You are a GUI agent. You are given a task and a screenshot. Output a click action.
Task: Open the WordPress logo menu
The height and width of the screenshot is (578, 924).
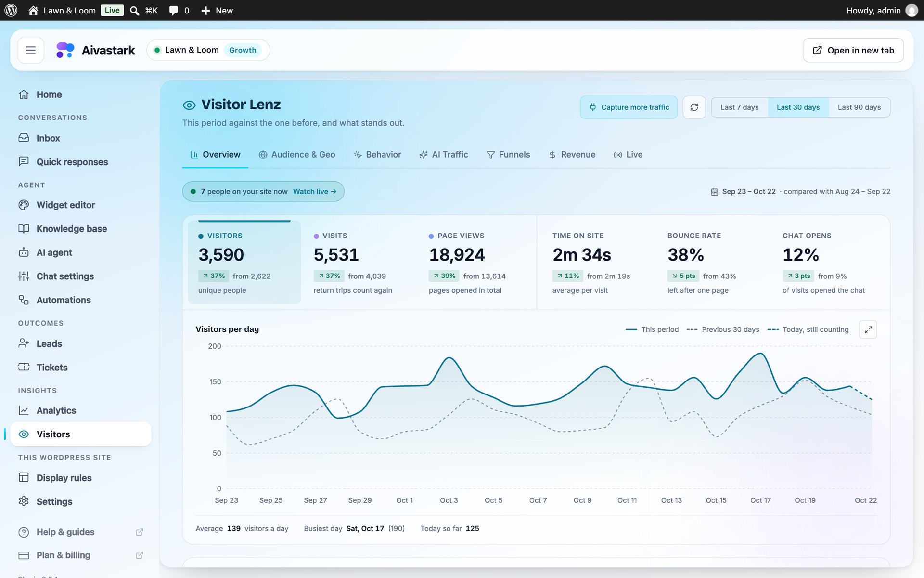pyautogui.click(x=11, y=10)
